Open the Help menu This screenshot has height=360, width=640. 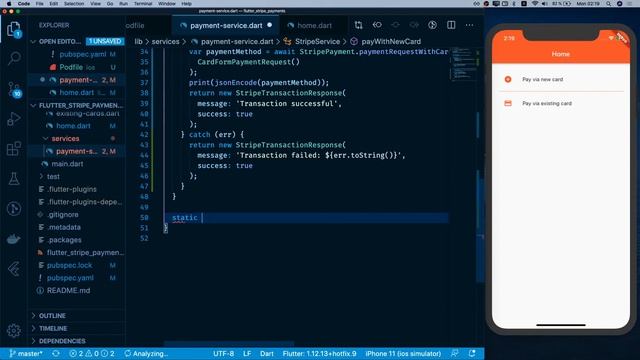pyautogui.click(x=187, y=4)
